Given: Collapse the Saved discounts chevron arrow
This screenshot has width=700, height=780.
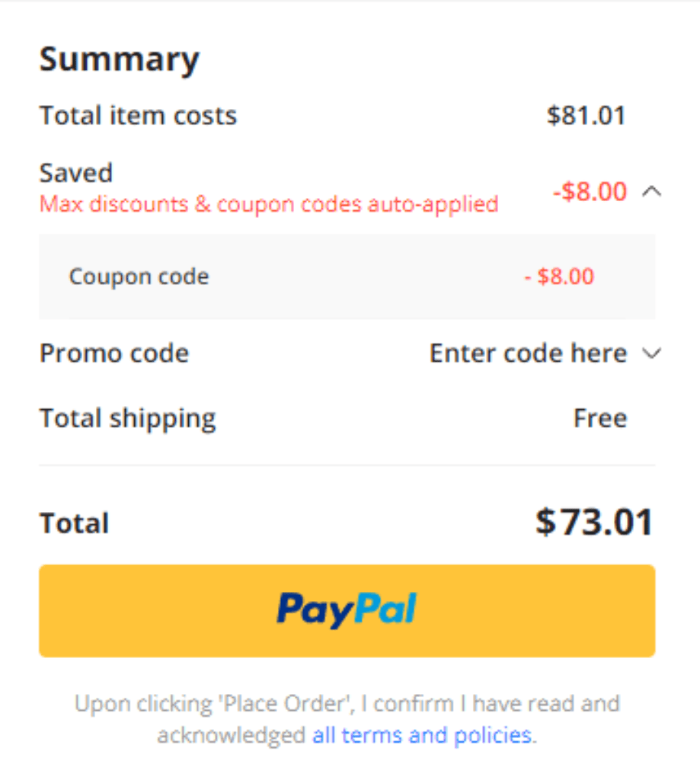Looking at the screenshot, I should (x=651, y=191).
